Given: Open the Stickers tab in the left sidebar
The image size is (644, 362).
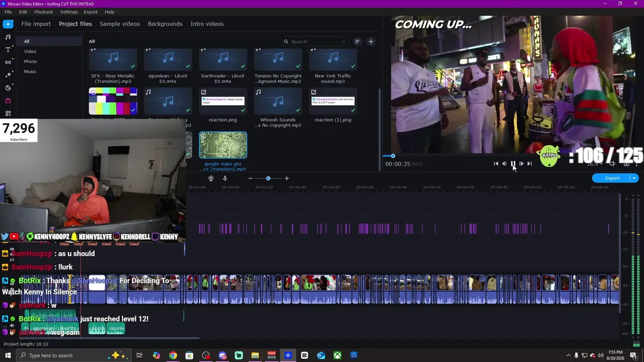Looking at the screenshot, I should (x=8, y=87).
